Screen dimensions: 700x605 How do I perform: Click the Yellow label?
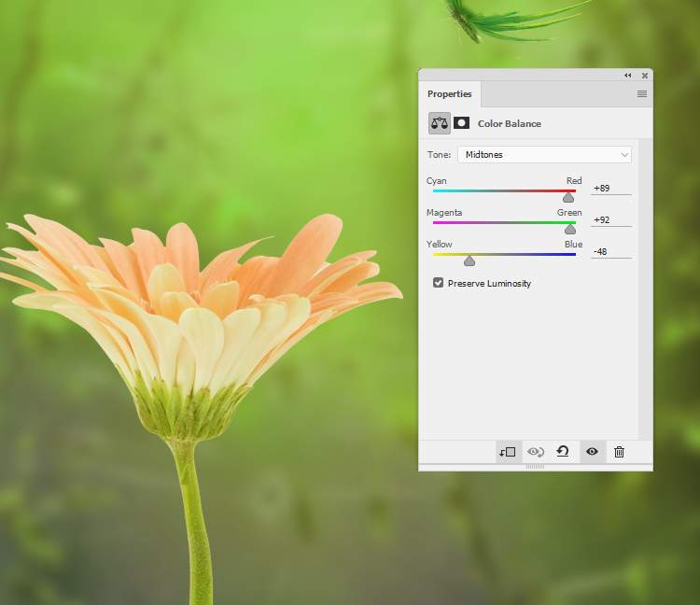point(440,245)
